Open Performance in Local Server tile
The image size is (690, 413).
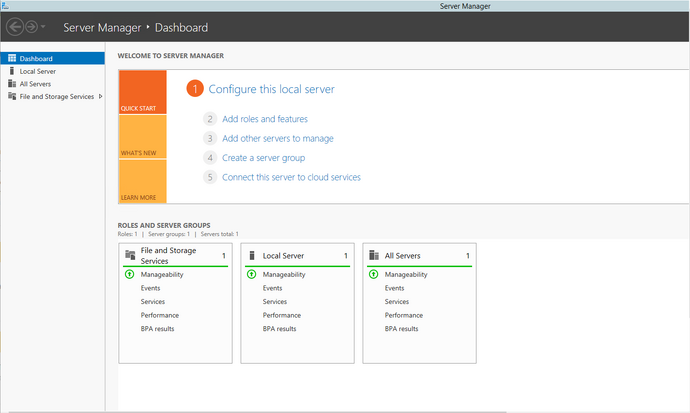point(282,315)
